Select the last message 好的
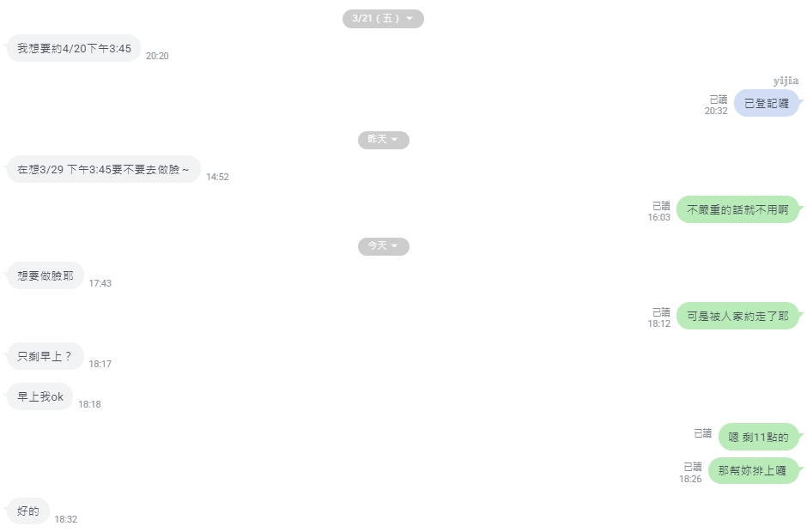This screenshot has width=807, height=532. (28, 511)
